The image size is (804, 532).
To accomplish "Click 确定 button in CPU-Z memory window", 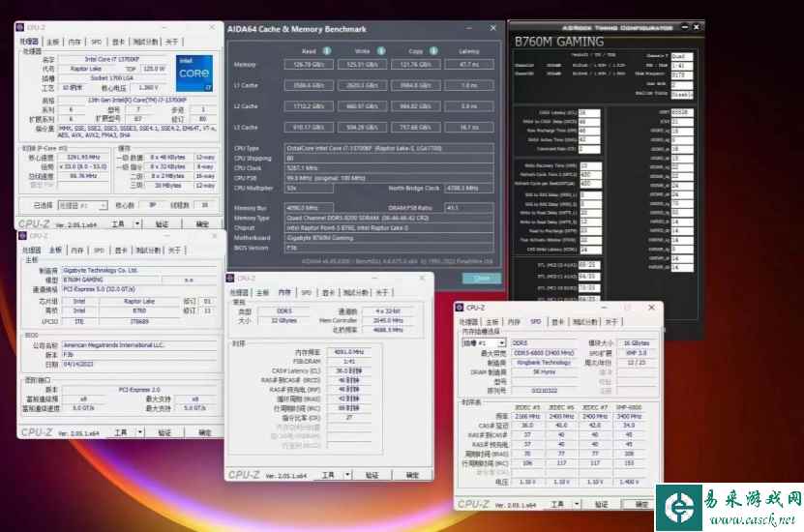I will coord(413,475).
